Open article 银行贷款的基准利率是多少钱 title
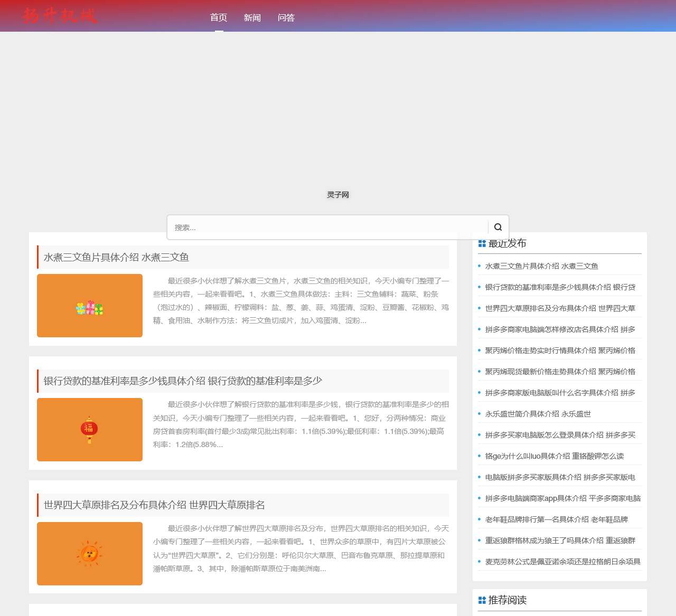 pyautogui.click(x=183, y=381)
